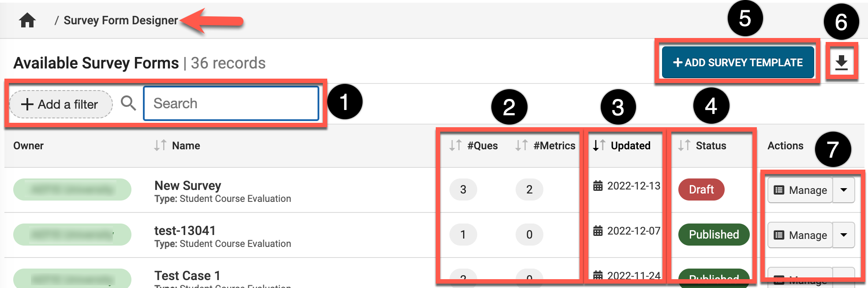This screenshot has height=288, width=868.
Task: Expand the dropdown arrow for New Survey
Action: [x=844, y=190]
